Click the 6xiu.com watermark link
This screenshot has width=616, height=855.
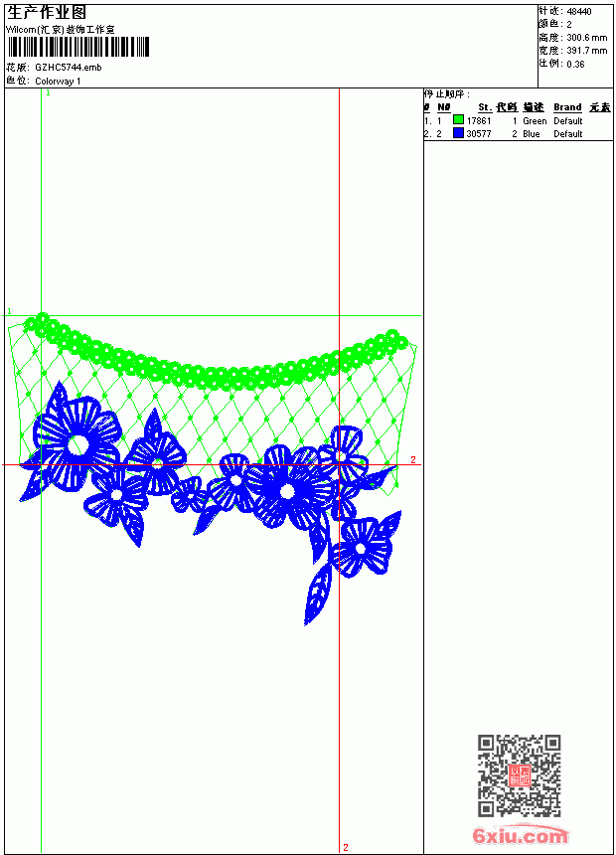[x=520, y=835]
